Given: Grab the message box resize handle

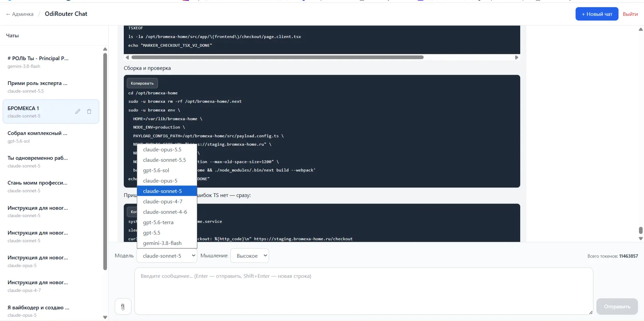Looking at the screenshot, I should pos(591,312).
